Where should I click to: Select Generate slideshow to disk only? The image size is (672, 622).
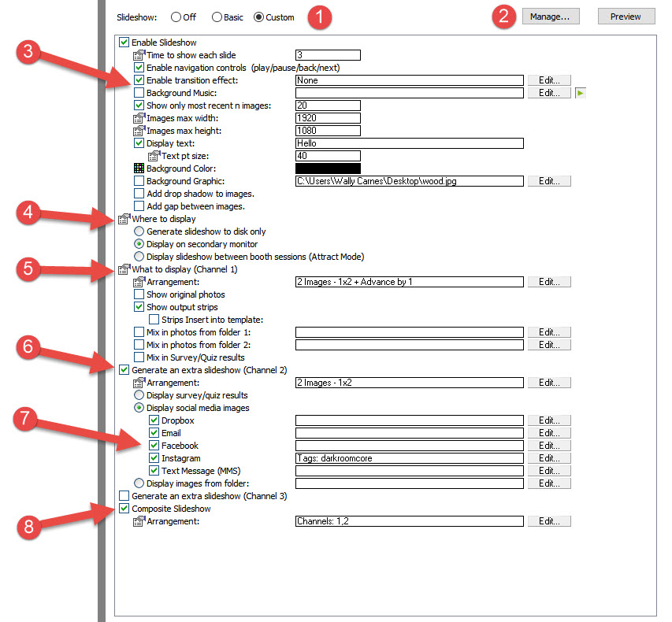(x=139, y=231)
